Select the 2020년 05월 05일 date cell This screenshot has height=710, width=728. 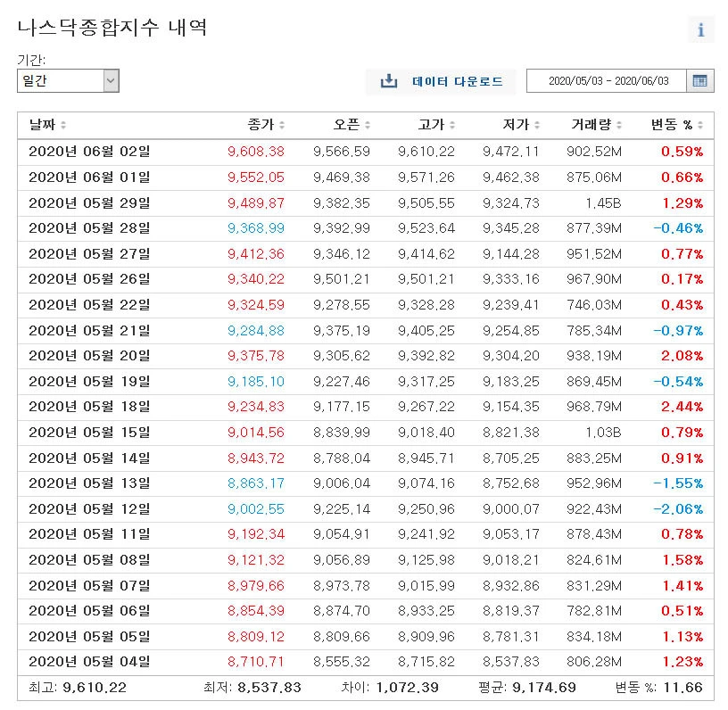pyautogui.click(x=89, y=637)
